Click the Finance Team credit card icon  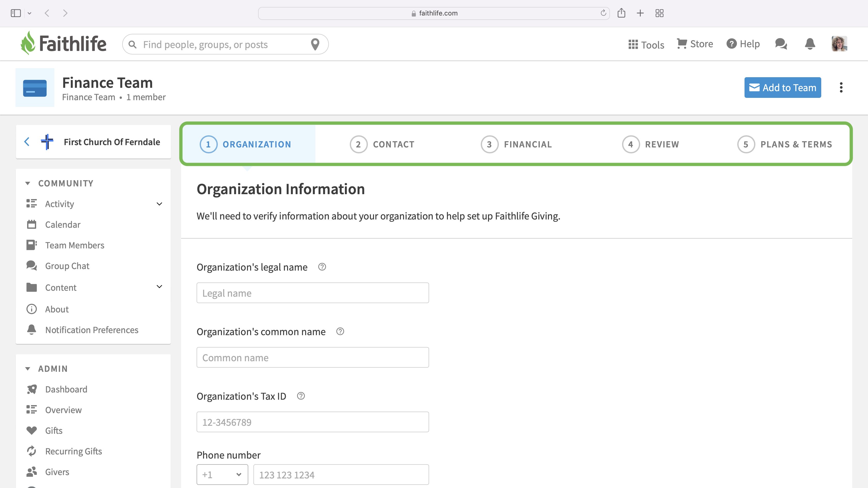click(35, 88)
